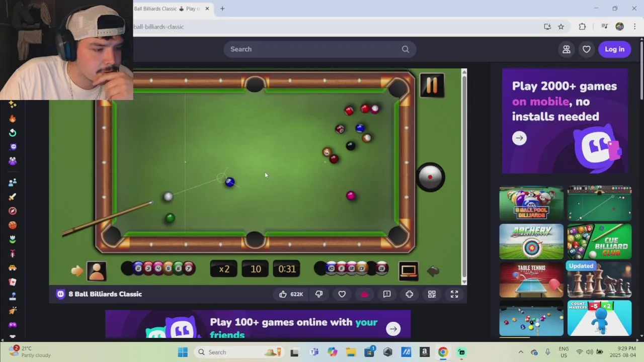Open the car games category icon
The height and width of the screenshot is (362, 644).
click(x=13, y=268)
